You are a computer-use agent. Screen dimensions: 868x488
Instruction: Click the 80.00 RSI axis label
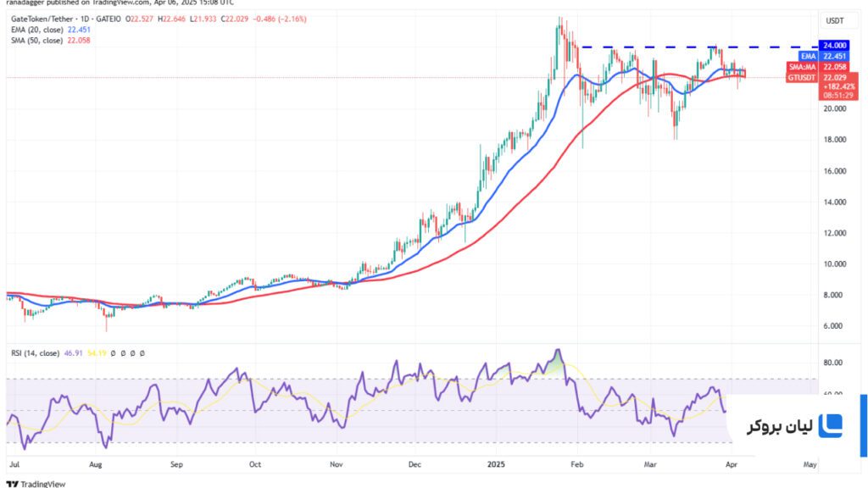click(833, 363)
